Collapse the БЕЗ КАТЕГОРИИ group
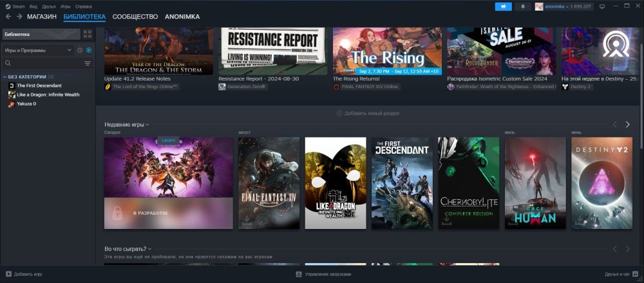Image resolution: width=644 pixels, height=283 pixels. point(5,77)
